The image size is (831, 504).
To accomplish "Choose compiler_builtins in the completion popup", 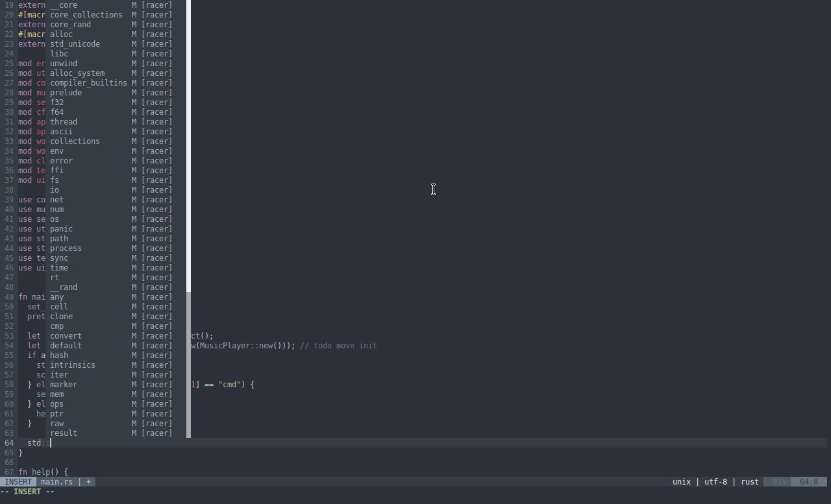I will click(116, 83).
